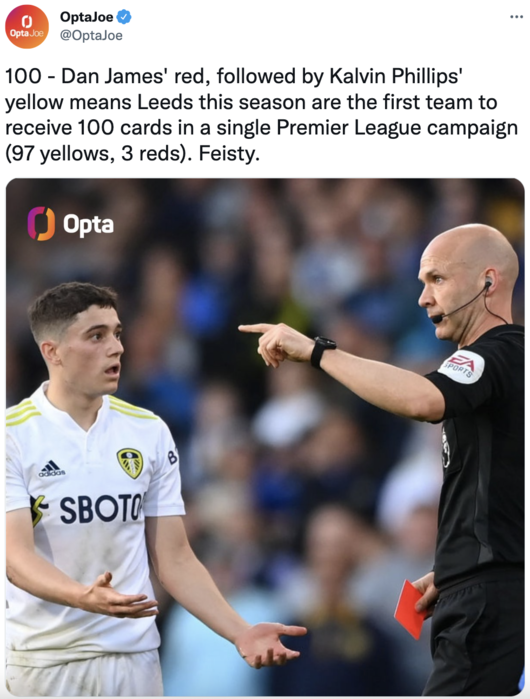The image size is (530, 699).
Task: Click the referee's black wristwatch
Action: (322, 351)
